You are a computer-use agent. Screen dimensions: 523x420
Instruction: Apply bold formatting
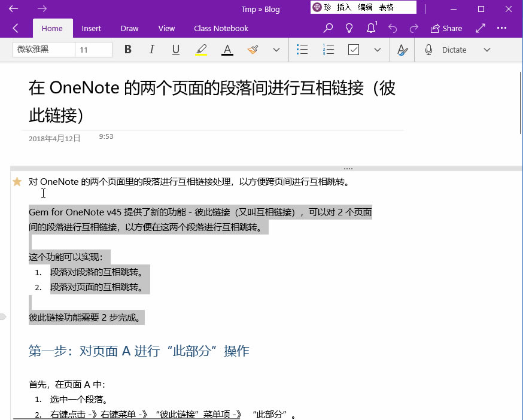127,50
